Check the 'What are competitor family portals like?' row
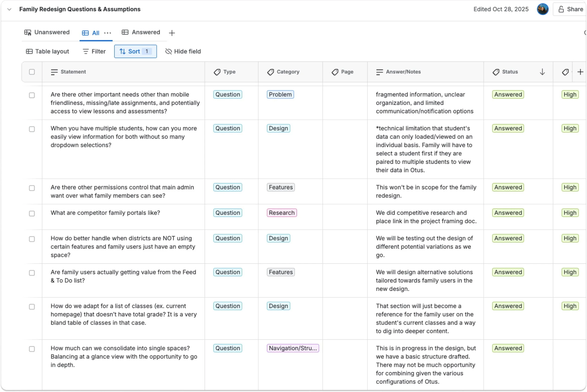587x392 pixels. pos(32,214)
